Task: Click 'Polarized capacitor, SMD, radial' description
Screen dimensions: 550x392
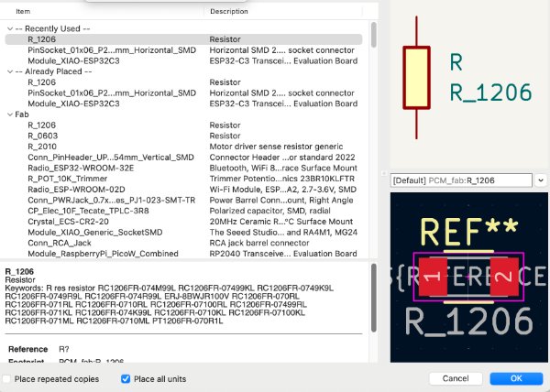Action: click(x=269, y=211)
